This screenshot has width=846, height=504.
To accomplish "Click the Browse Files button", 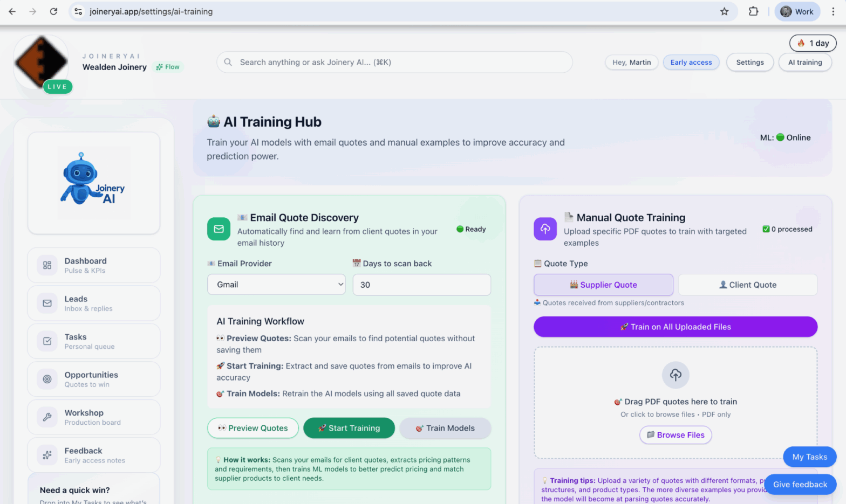I will (x=676, y=435).
